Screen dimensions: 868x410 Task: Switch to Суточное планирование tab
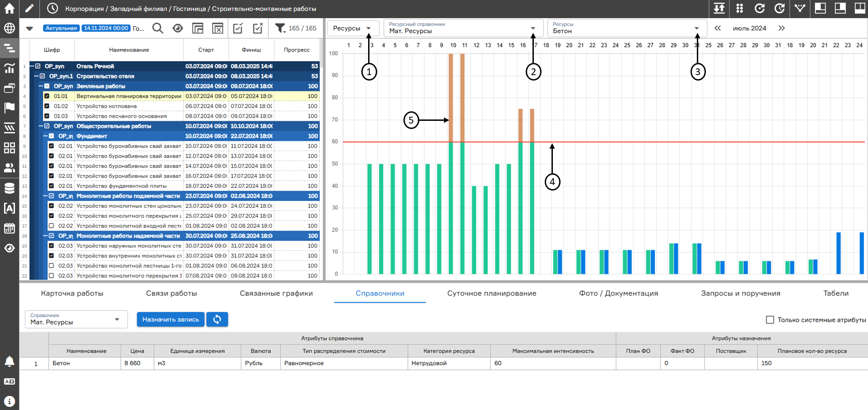pos(492,293)
